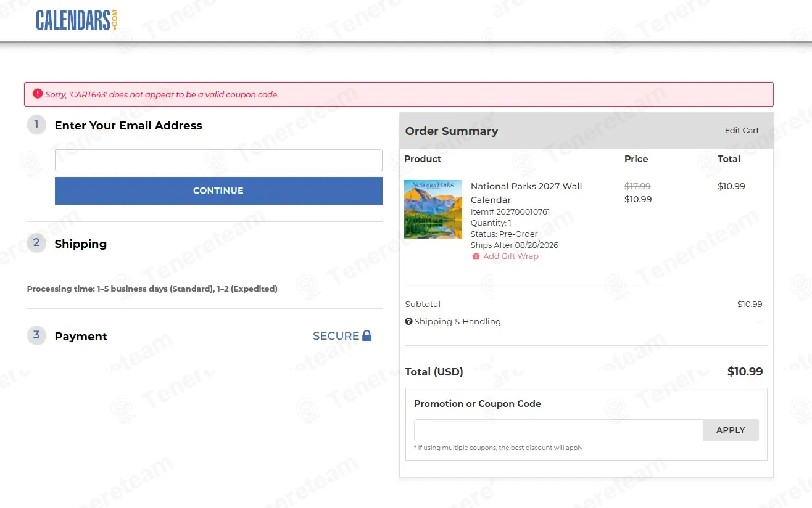
Task: Select the multiple coupons best discount note
Action: coord(498,448)
